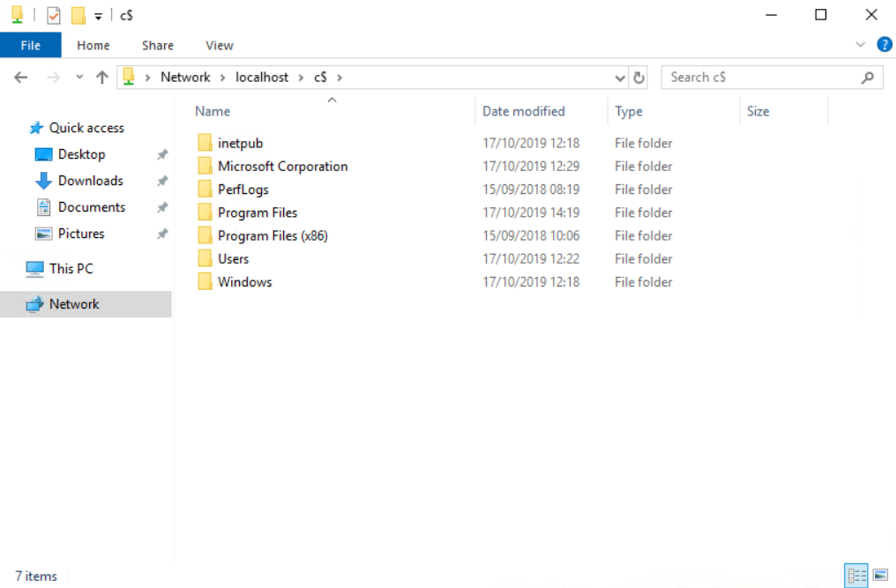Viewport: 896px width, 588px height.
Task: Switch to large icons view
Action: click(x=879, y=576)
